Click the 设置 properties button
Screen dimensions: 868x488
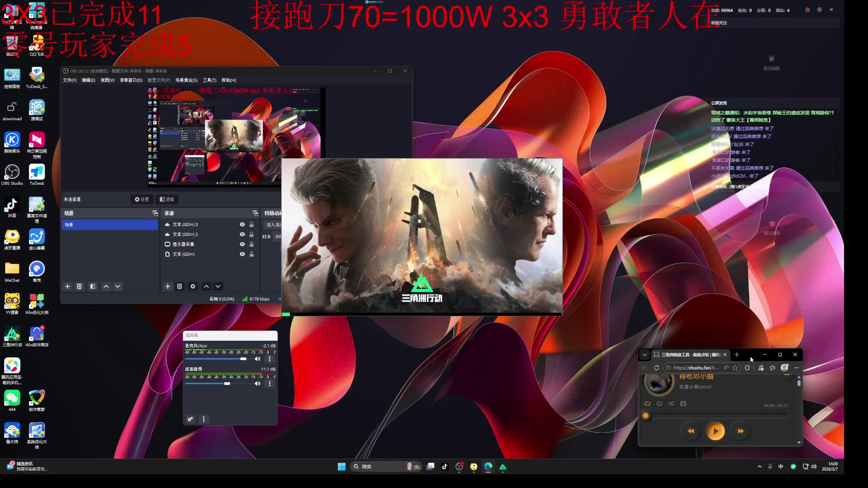click(x=142, y=199)
